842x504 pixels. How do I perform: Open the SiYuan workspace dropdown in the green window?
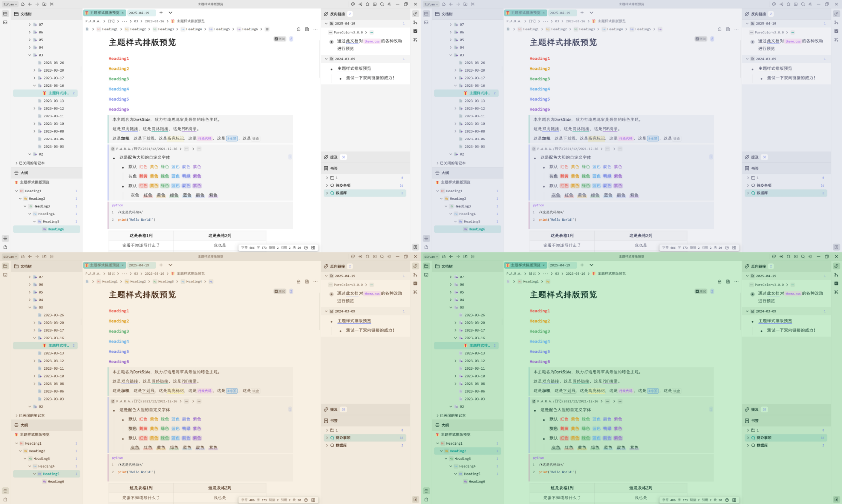[431, 256]
